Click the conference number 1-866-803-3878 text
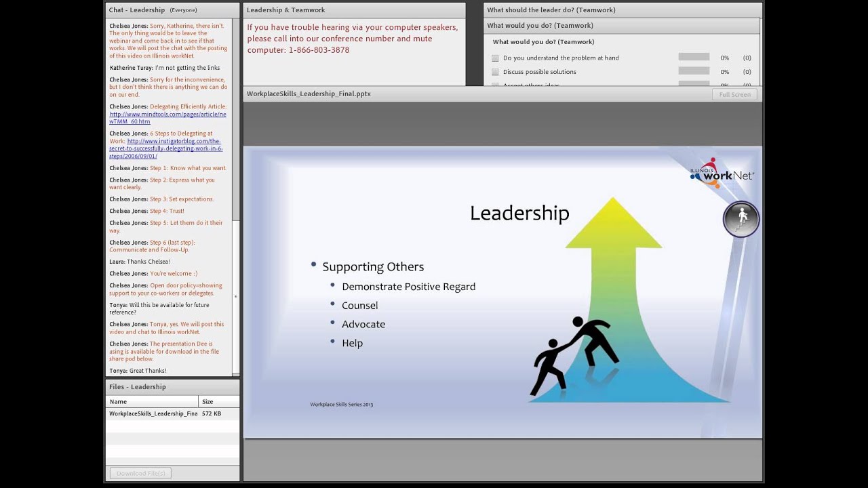 coord(319,50)
